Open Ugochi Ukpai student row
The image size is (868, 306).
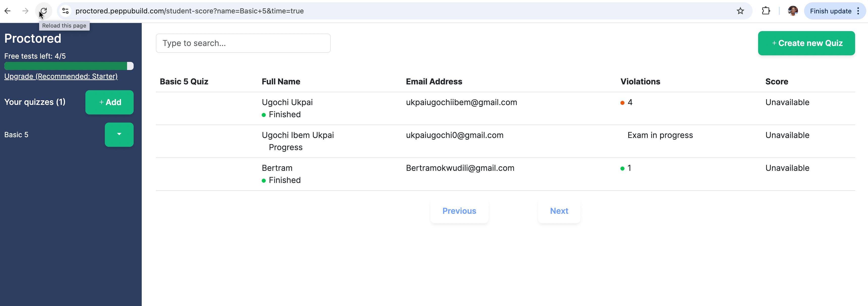505,108
